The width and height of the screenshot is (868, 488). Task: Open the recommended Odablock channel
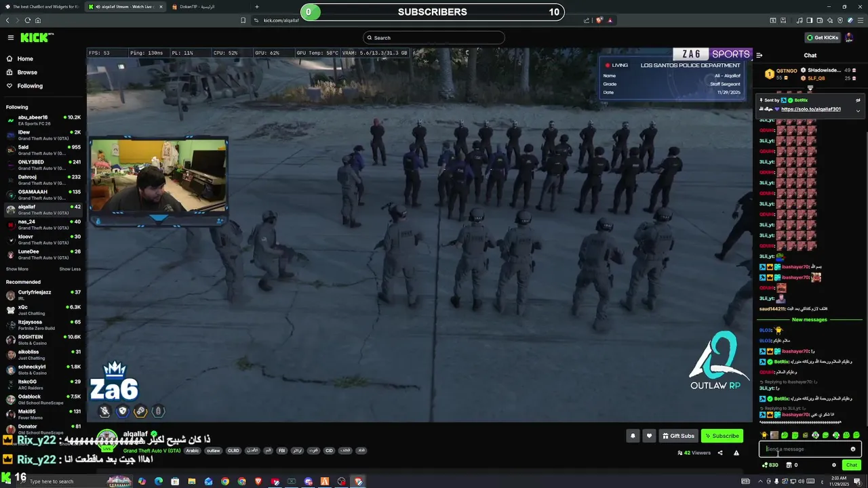[43, 399]
